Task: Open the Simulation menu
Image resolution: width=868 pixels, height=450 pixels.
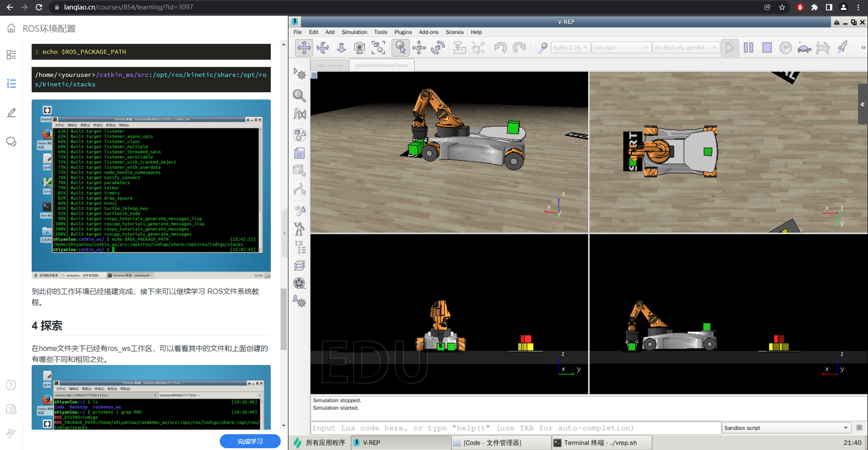Action: tap(354, 32)
